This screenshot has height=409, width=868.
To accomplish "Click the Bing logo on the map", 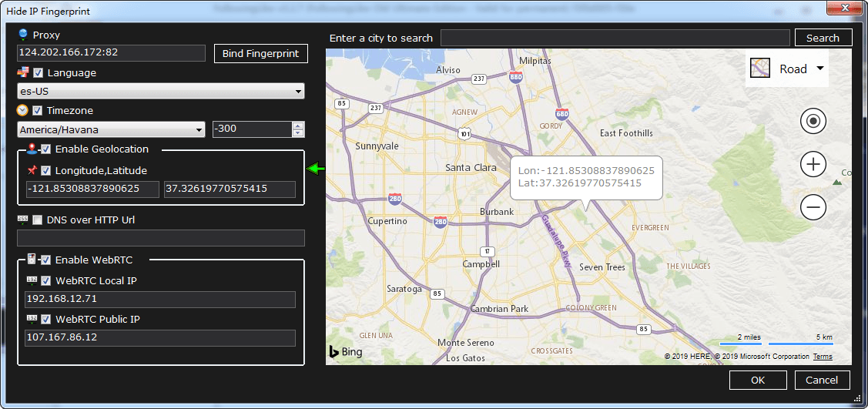I will (346, 352).
